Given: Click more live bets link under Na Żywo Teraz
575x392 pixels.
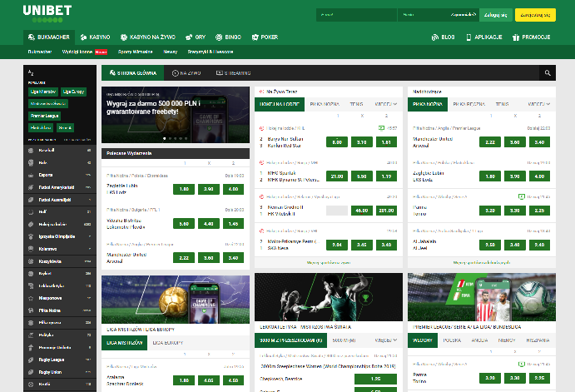Looking at the screenshot, I should click(329, 262).
